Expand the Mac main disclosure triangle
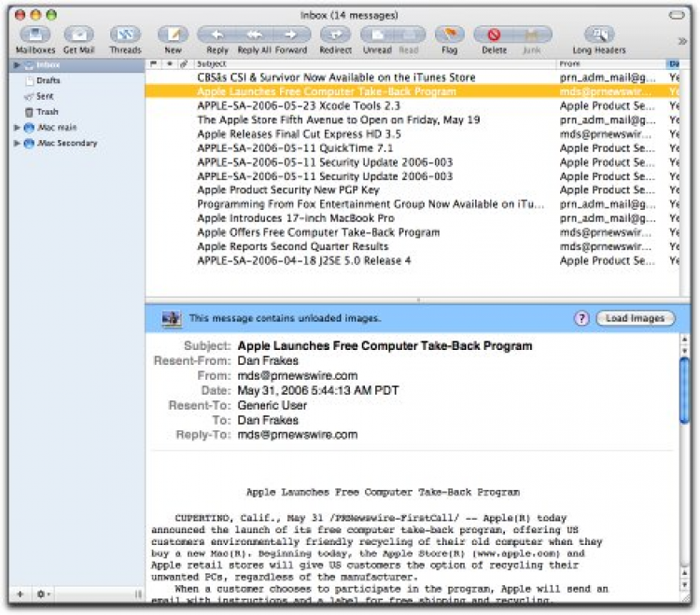Image resolution: width=700 pixels, height=615 pixels. [17, 128]
